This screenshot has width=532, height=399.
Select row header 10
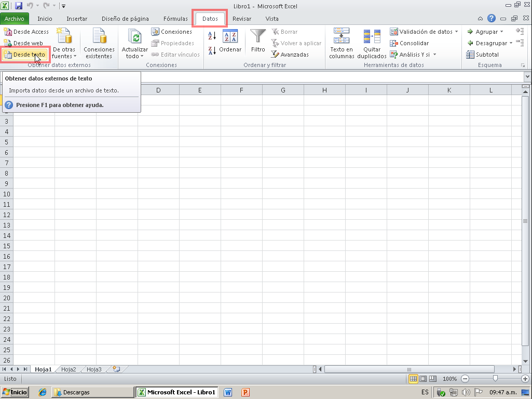point(6,194)
